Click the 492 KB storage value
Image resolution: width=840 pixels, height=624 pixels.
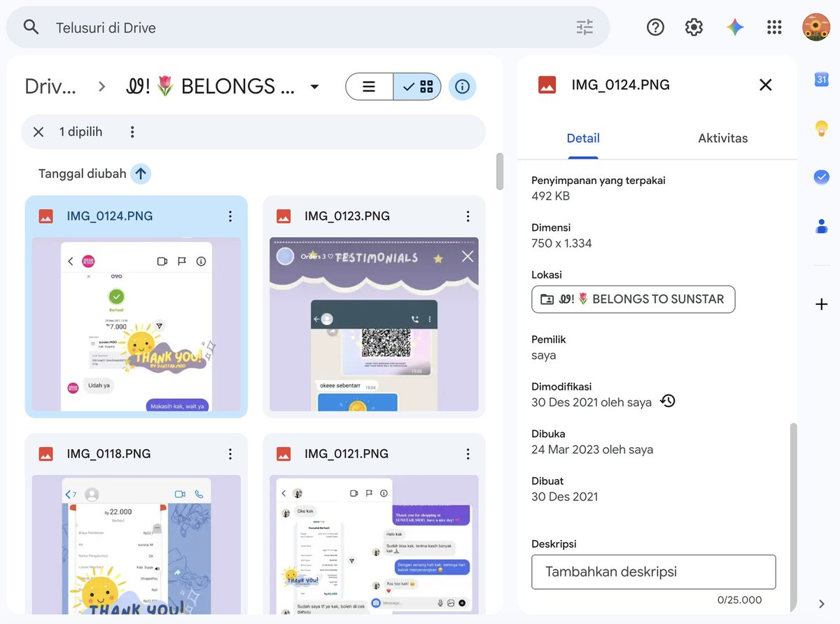point(551,196)
